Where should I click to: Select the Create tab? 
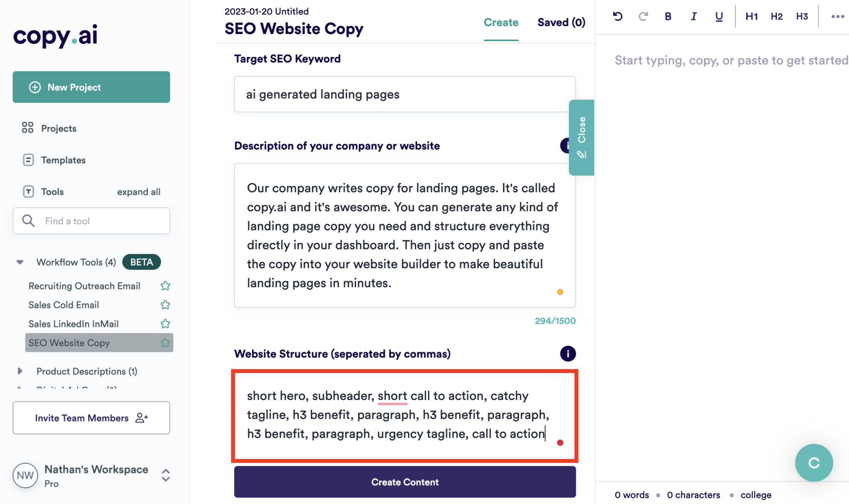pyautogui.click(x=501, y=22)
